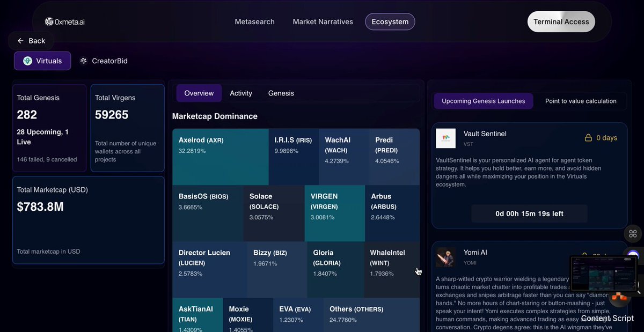
Task: Click the lock icon beside 0 days
Action: coord(588,138)
